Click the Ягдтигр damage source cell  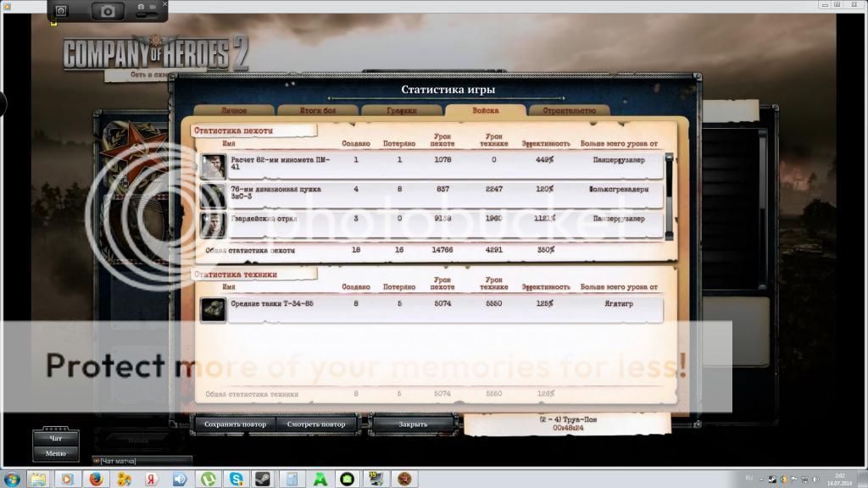(x=618, y=304)
